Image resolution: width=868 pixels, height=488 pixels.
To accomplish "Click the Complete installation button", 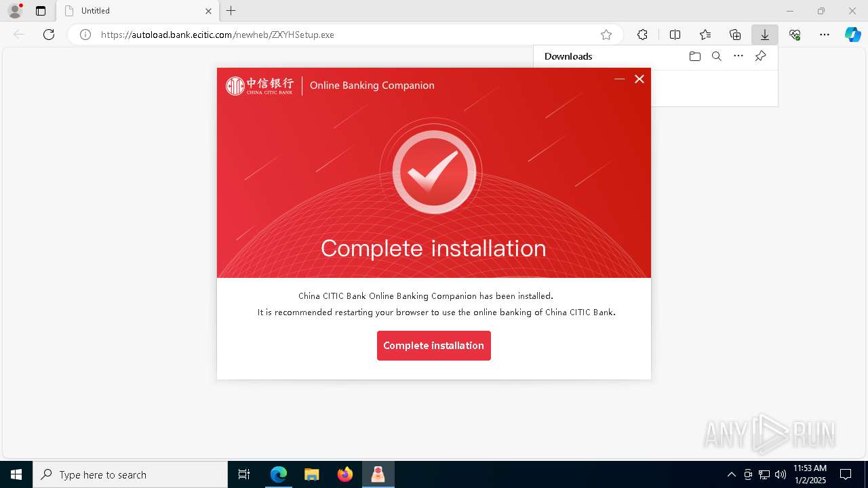I will pos(434,346).
